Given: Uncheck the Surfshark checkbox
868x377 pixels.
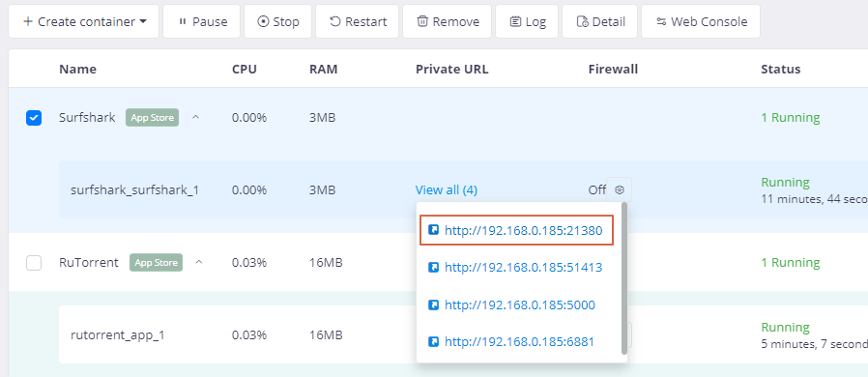Looking at the screenshot, I should point(34,118).
